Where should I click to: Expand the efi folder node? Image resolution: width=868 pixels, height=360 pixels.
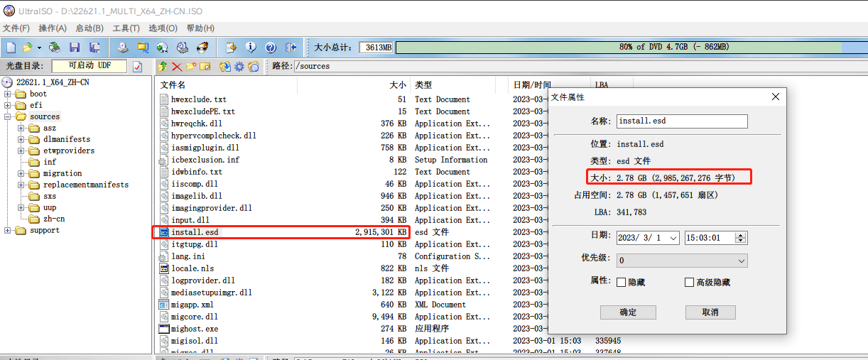8,105
